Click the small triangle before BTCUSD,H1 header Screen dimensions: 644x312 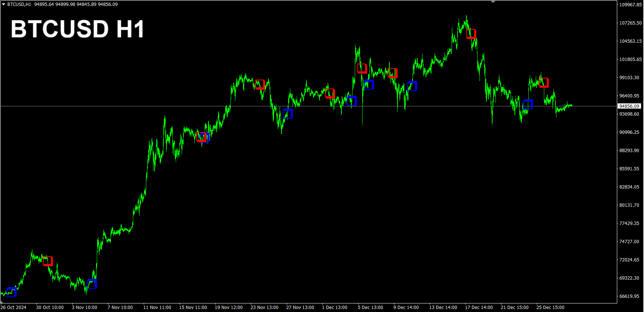pyautogui.click(x=3, y=4)
